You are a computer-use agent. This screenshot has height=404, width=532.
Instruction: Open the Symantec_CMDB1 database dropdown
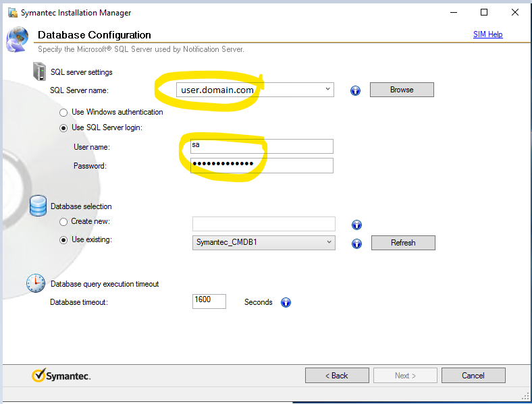(329, 242)
